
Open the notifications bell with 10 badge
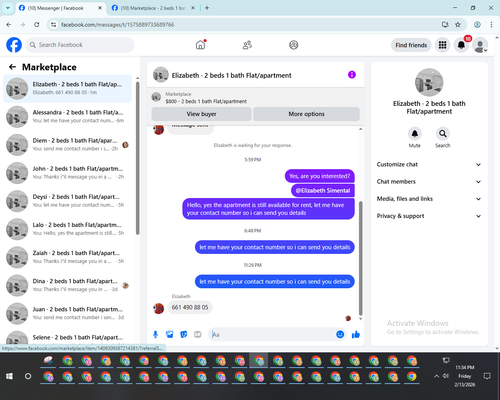coord(461,45)
